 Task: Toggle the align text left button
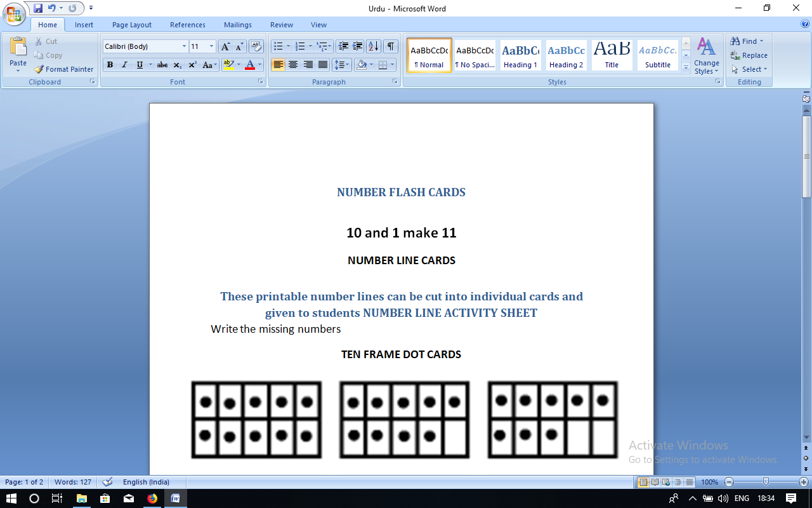(x=278, y=65)
